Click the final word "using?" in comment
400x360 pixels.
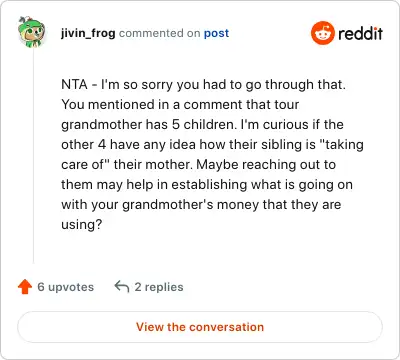pyautogui.click(x=81, y=225)
